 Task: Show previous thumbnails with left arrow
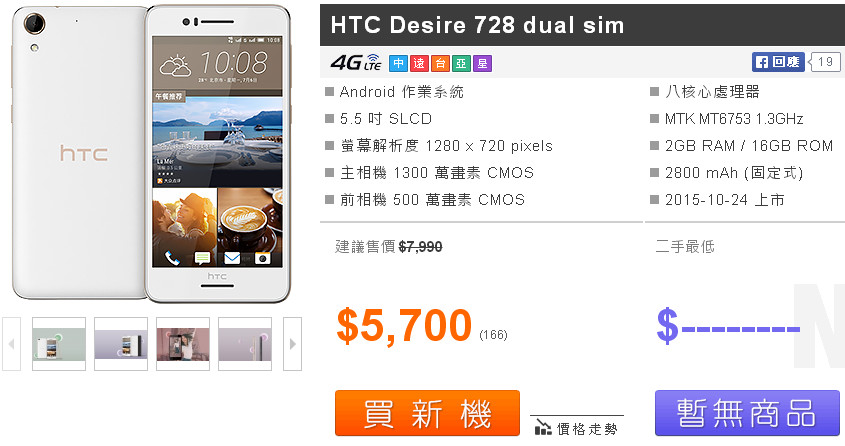(x=11, y=344)
